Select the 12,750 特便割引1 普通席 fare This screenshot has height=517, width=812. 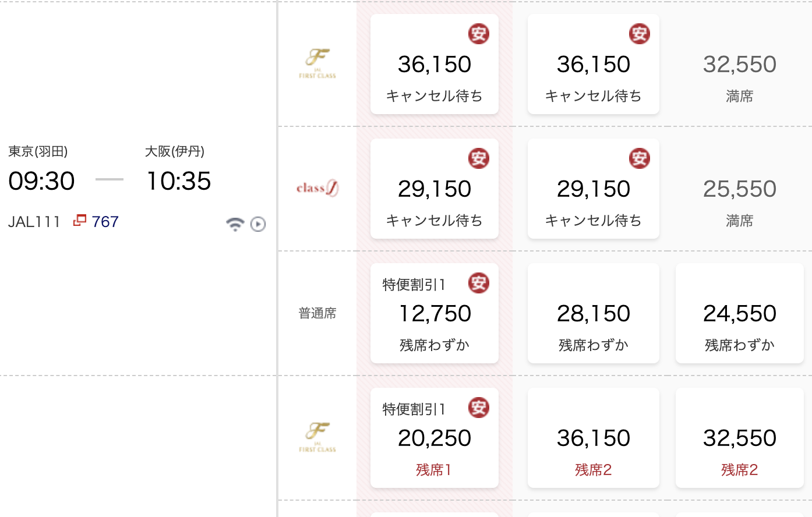(x=435, y=313)
